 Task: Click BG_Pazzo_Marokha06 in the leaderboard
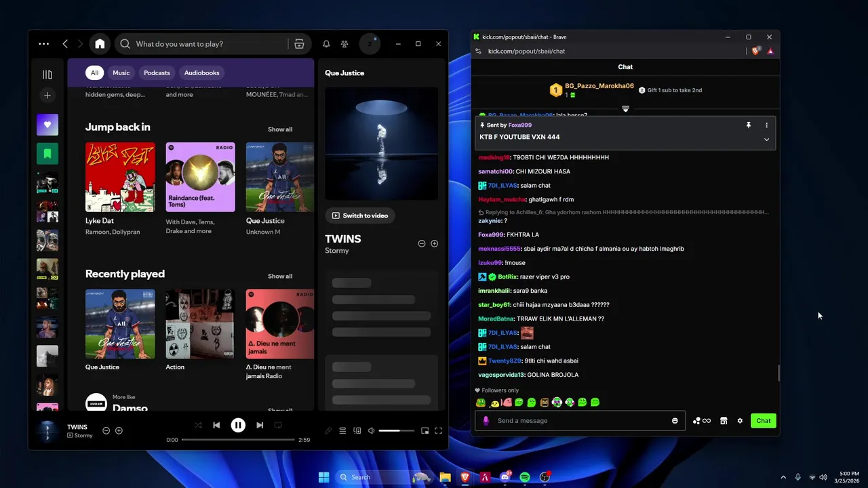click(599, 86)
